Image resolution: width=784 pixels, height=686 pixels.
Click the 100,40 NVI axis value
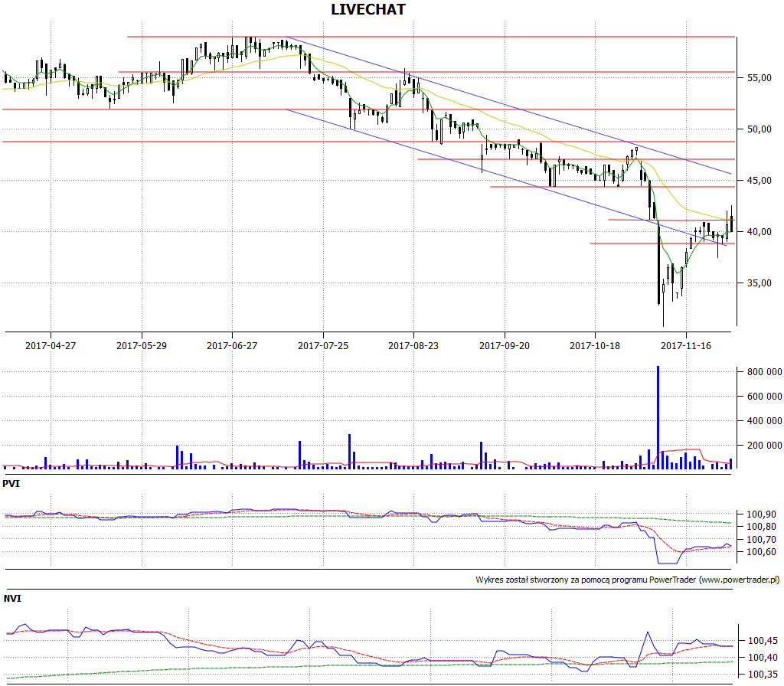tap(763, 658)
